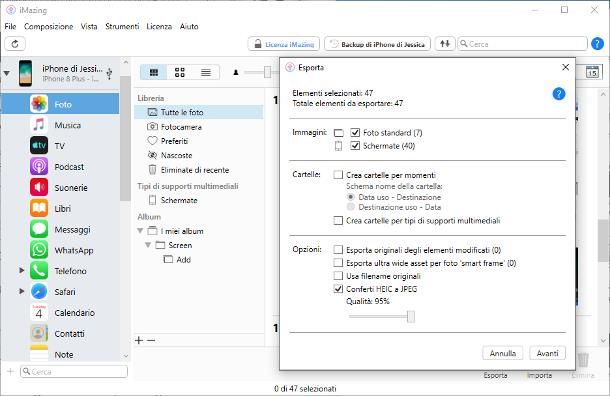The height and width of the screenshot is (396, 610).
Task: Open the Suonerie section
Action: pyautogui.click(x=60, y=187)
